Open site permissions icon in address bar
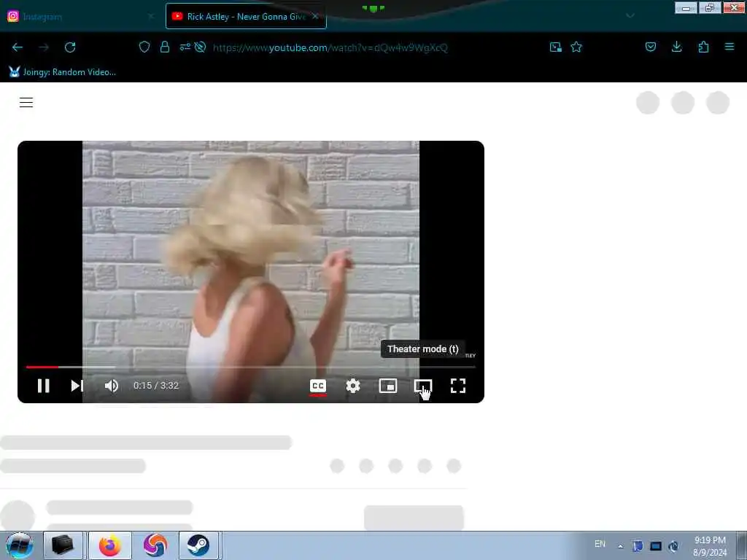The height and width of the screenshot is (560, 747). (x=185, y=47)
